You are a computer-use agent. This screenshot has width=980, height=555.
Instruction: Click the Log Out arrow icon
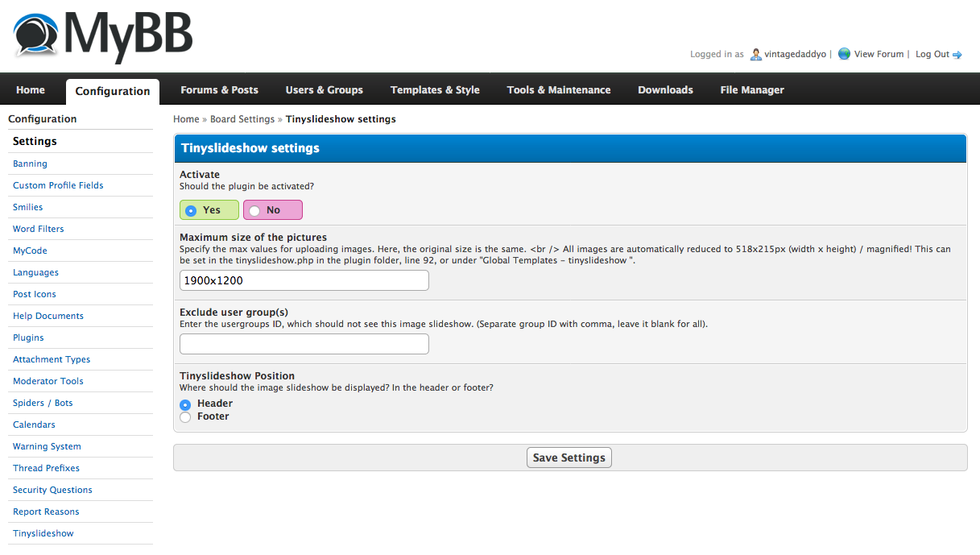957,55
